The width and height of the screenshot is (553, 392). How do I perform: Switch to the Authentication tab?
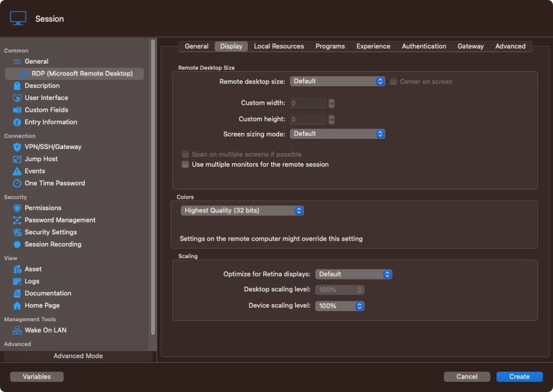coord(424,46)
